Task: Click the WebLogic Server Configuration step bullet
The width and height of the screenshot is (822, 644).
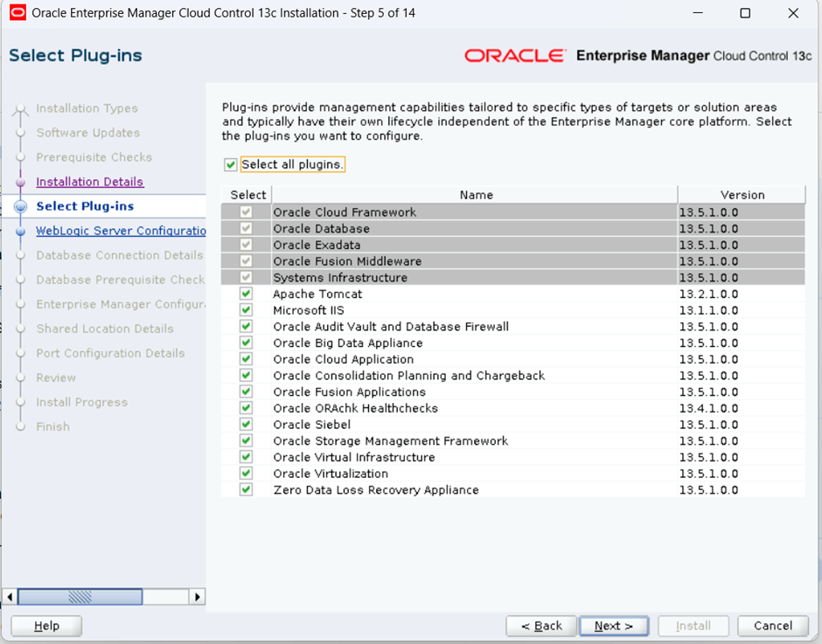Action: tap(20, 232)
